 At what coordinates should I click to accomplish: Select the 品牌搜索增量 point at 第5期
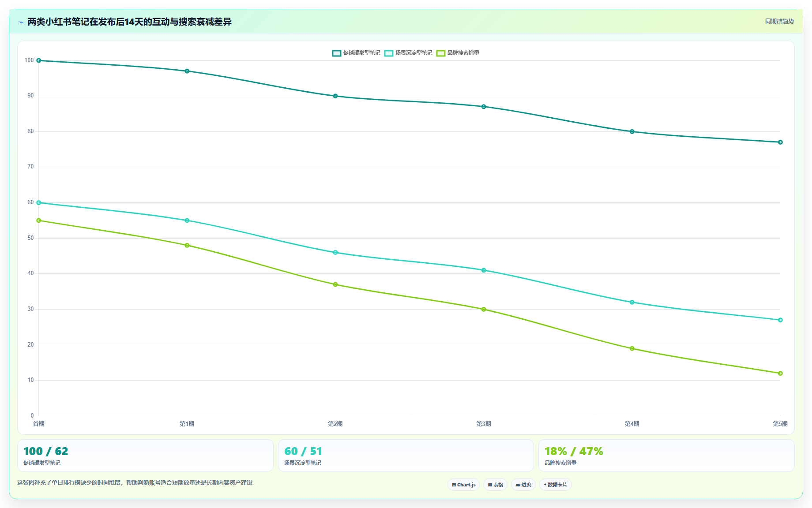[780, 374]
